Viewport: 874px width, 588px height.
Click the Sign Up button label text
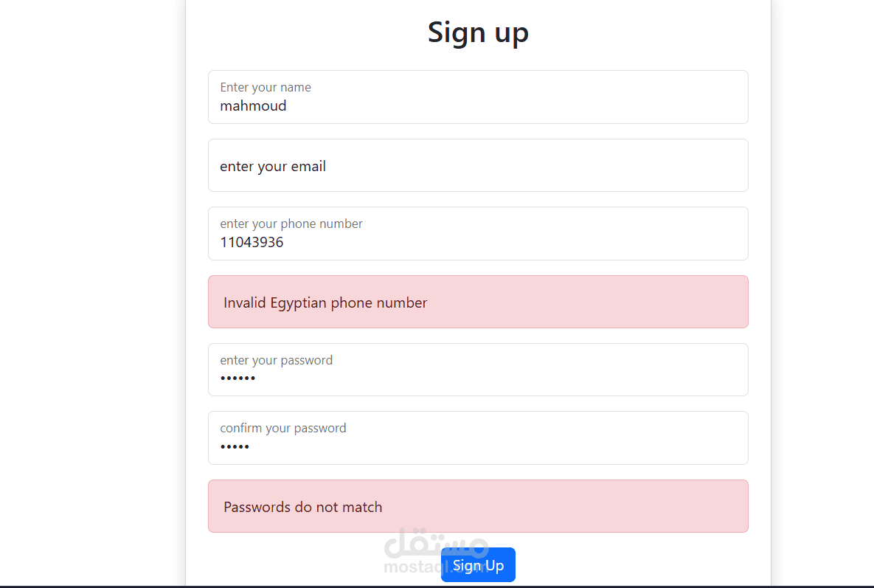click(x=478, y=565)
